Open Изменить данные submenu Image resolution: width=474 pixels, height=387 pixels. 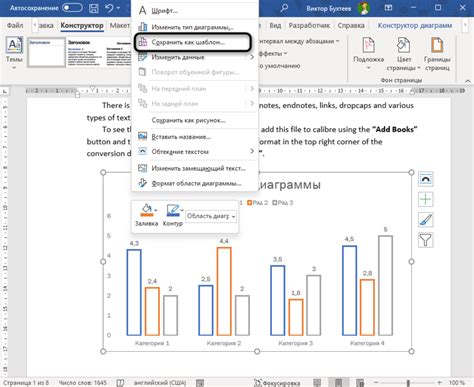[x=195, y=57]
